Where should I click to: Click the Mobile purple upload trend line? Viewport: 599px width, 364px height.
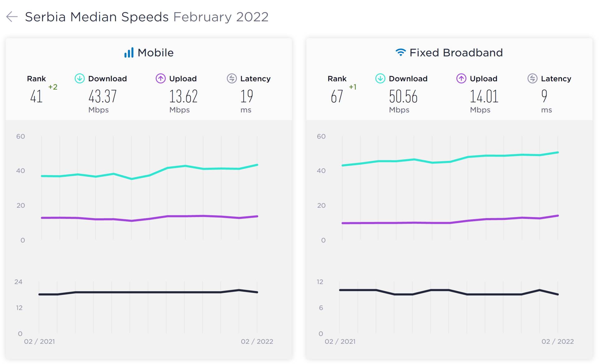click(x=185, y=216)
